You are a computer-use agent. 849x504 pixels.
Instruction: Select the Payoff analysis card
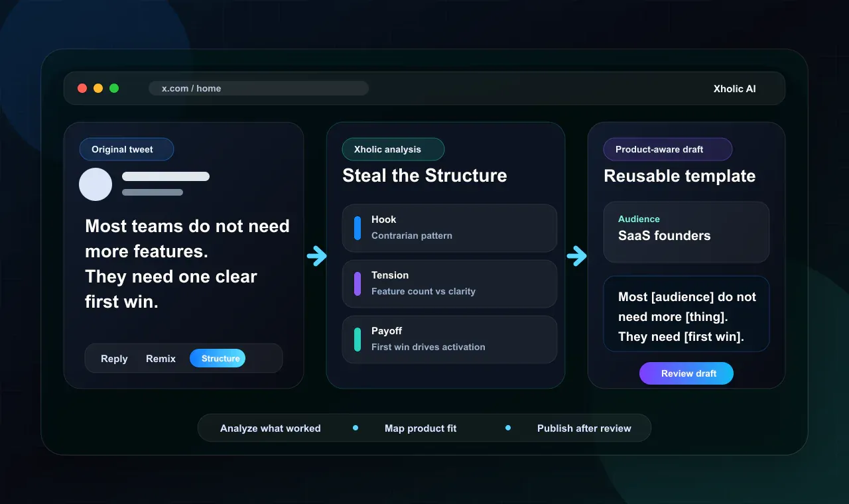tap(450, 340)
